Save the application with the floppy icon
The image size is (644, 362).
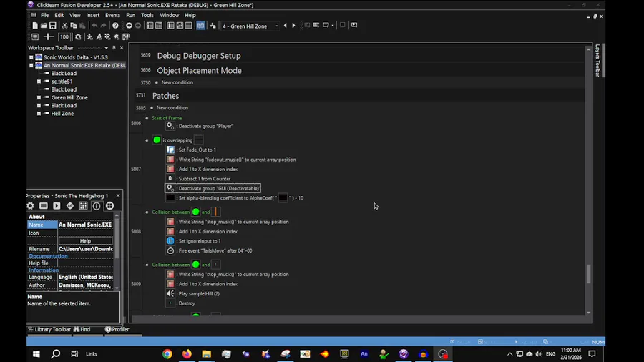[52, 26]
